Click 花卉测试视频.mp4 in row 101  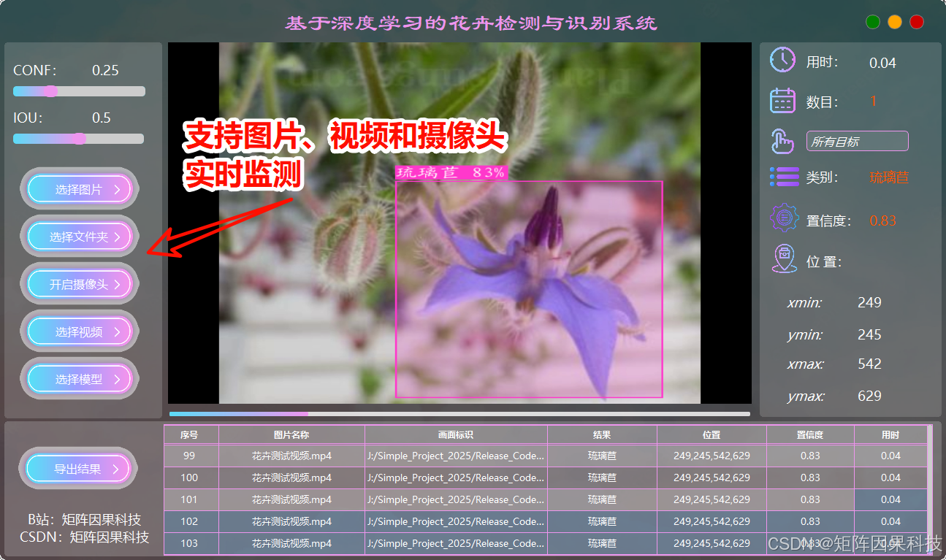(x=291, y=499)
